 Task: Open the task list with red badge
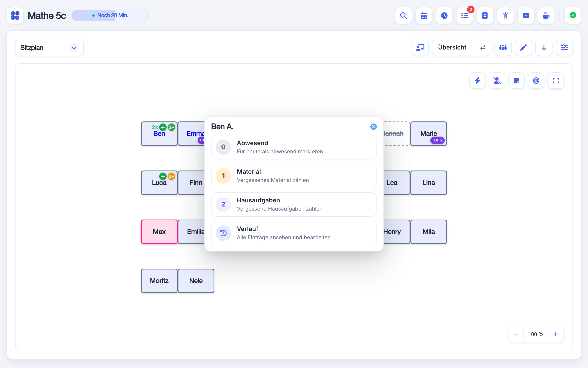point(464,16)
